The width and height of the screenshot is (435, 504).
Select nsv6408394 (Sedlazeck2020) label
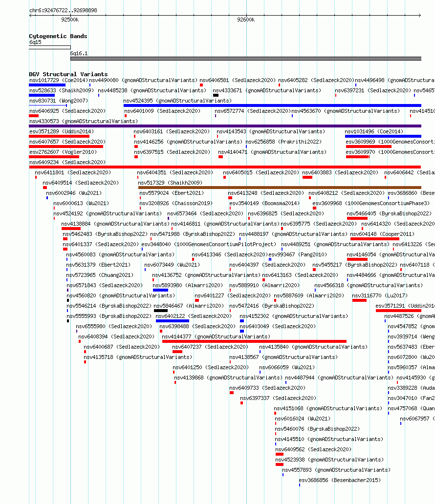[116, 336]
